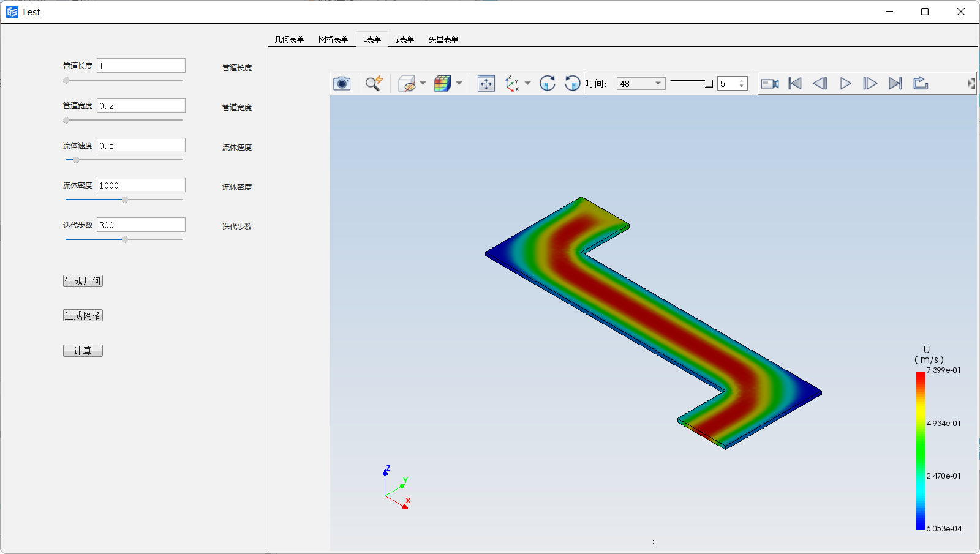
Task: Click the 生成几何 button
Action: click(x=83, y=281)
